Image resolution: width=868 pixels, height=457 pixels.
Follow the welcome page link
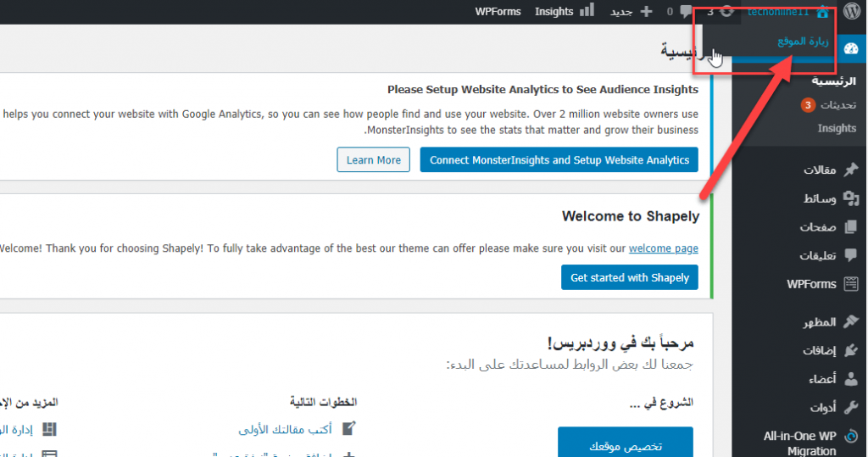(x=663, y=248)
